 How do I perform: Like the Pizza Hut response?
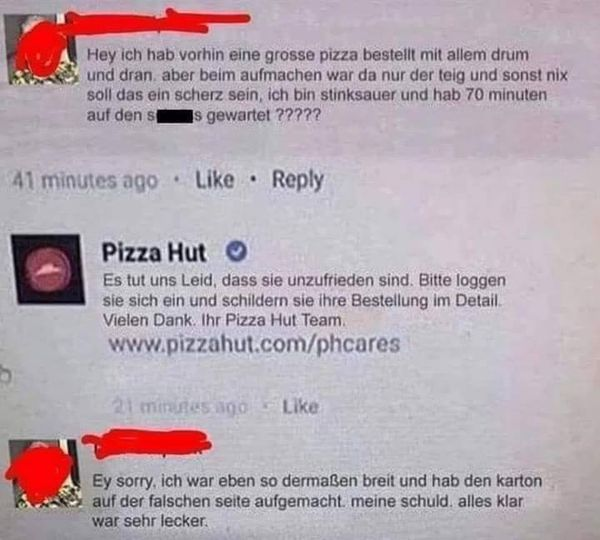[x=300, y=406]
